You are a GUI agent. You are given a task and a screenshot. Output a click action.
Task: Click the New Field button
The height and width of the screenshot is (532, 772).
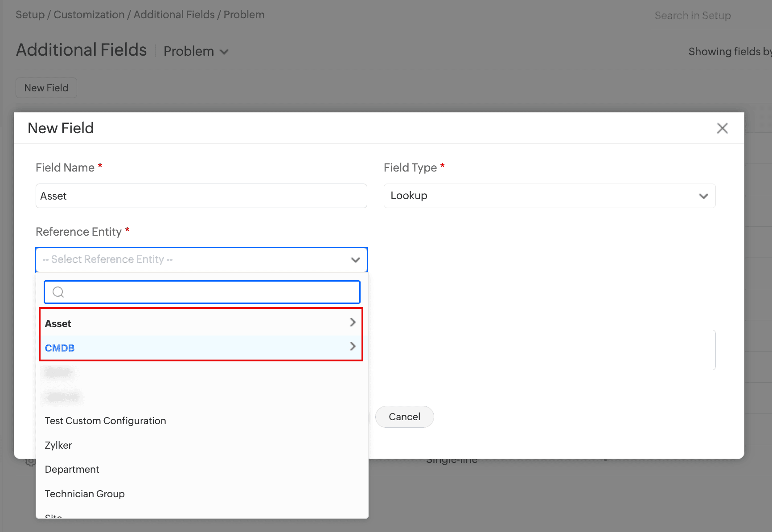[x=46, y=88]
